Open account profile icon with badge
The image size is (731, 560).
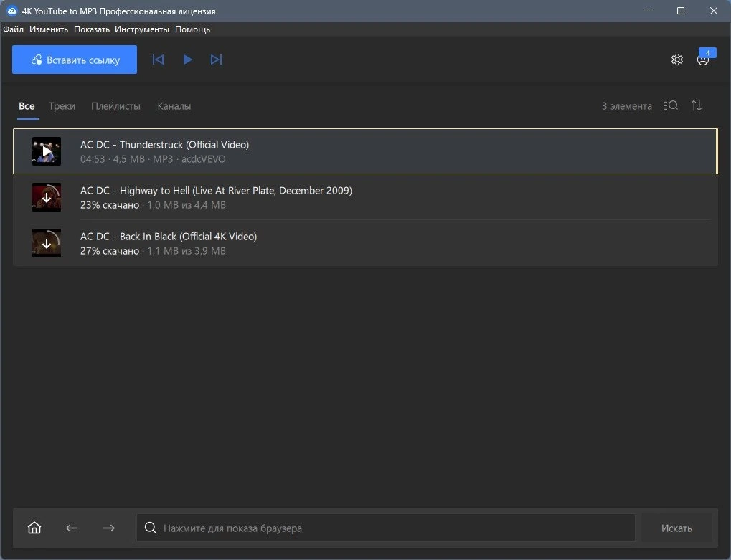(703, 60)
